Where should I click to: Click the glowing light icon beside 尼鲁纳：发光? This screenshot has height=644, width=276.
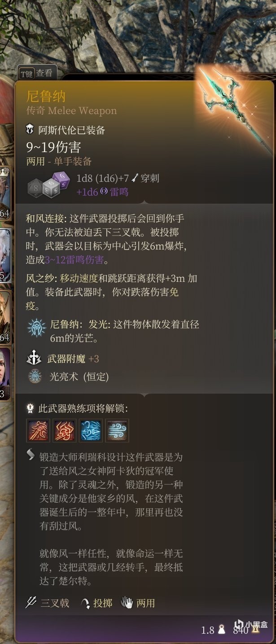(x=36, y=329)
